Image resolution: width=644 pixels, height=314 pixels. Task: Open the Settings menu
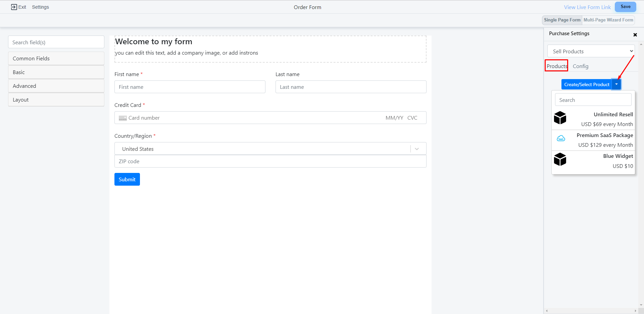pyautogui.click(x=40, y=7)
